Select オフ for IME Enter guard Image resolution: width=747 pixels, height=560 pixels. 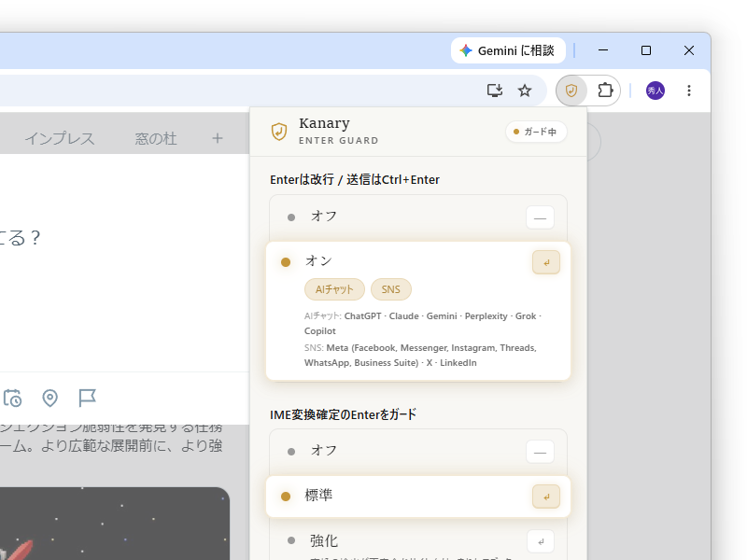click(418, 452)
